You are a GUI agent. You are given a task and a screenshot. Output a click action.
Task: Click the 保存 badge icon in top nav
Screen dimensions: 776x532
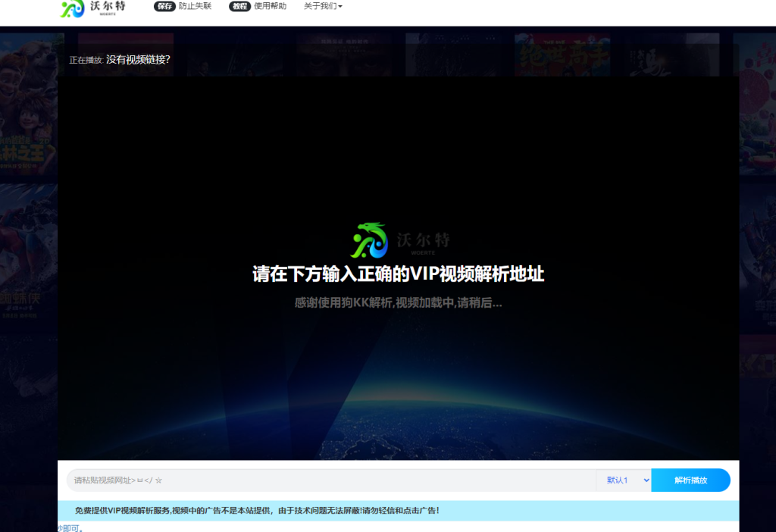click(x=165, y=6)
